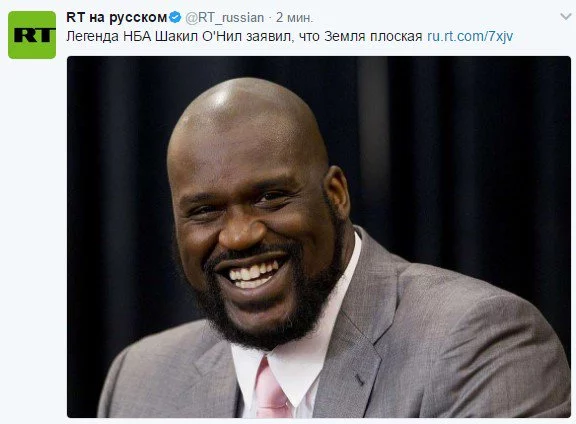This screenshot has height=424, width=576.
Task: Show more actions with the down arrow
Action: pyautogui.click(x=566, y=17)
